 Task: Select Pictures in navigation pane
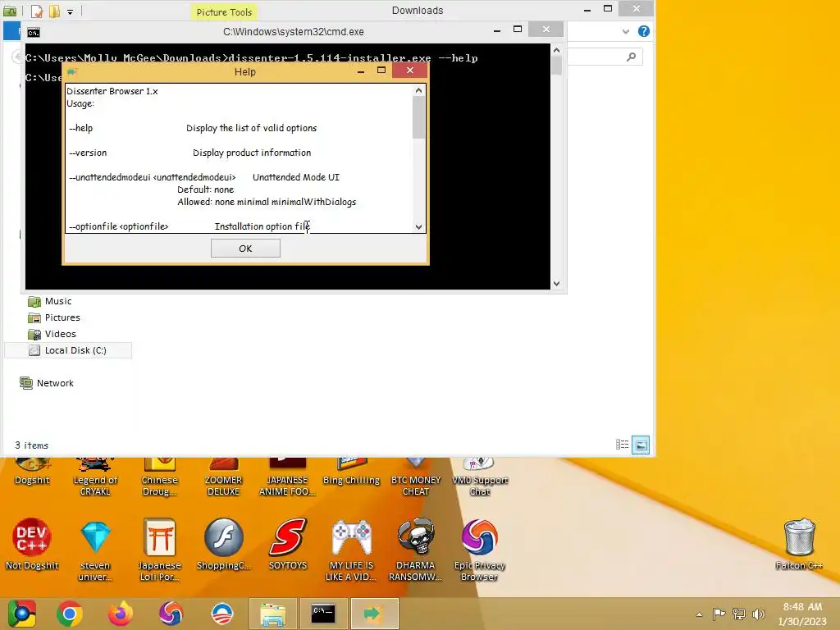click(53, 317)
